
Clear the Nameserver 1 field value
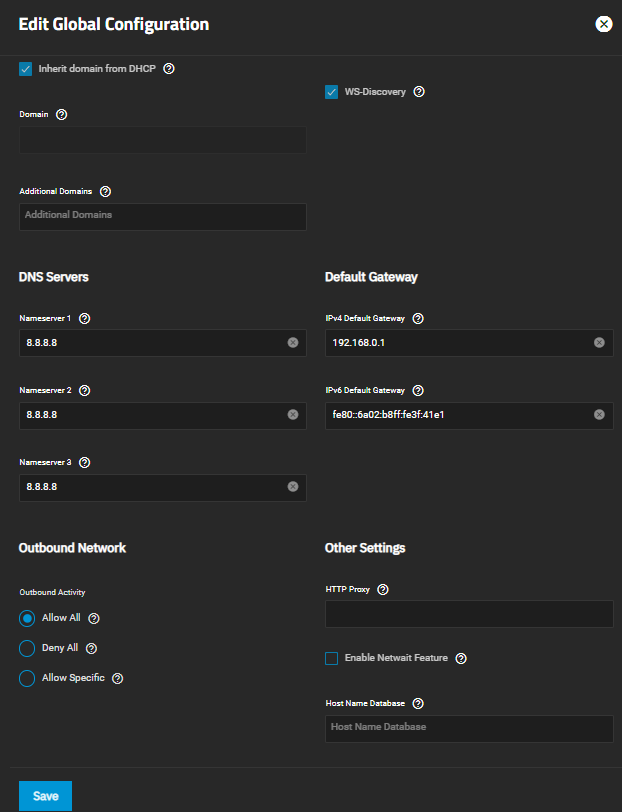coord(293,343)
